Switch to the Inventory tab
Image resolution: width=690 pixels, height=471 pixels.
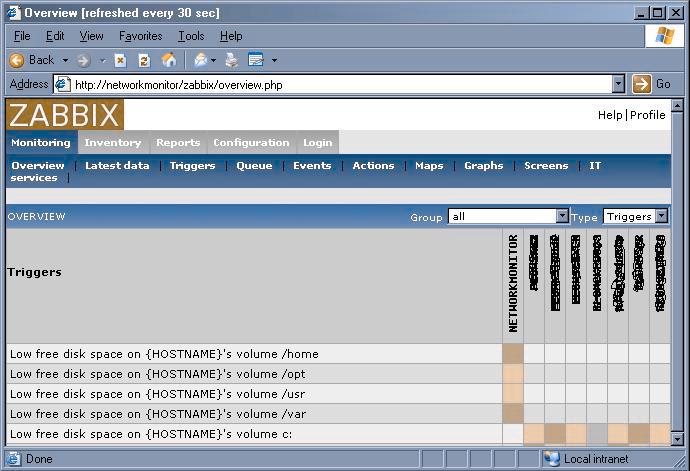pos(113,142)
